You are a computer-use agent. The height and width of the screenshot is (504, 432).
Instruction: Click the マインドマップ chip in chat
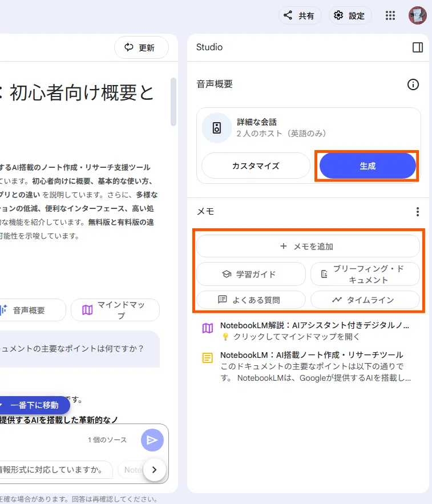[115, 310]
